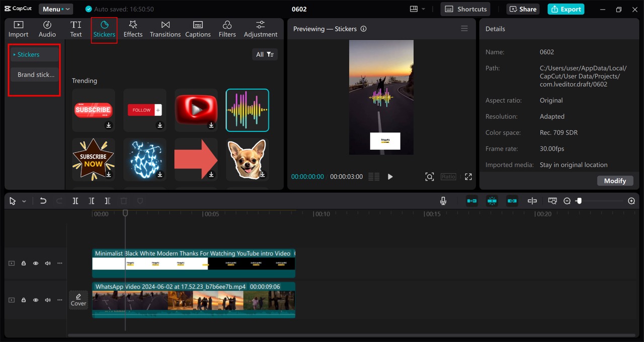Click the Share button
The width and height of the screenshot is (644, 342).
(x=522, y=9)
